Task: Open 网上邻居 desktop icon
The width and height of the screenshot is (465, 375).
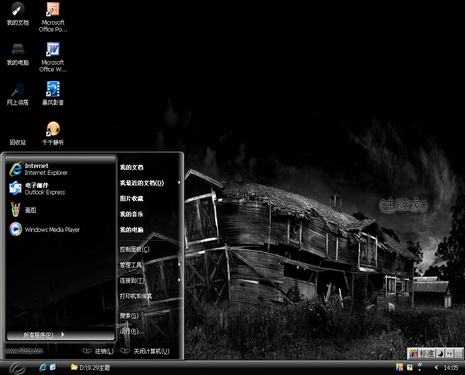Action: 18,94
